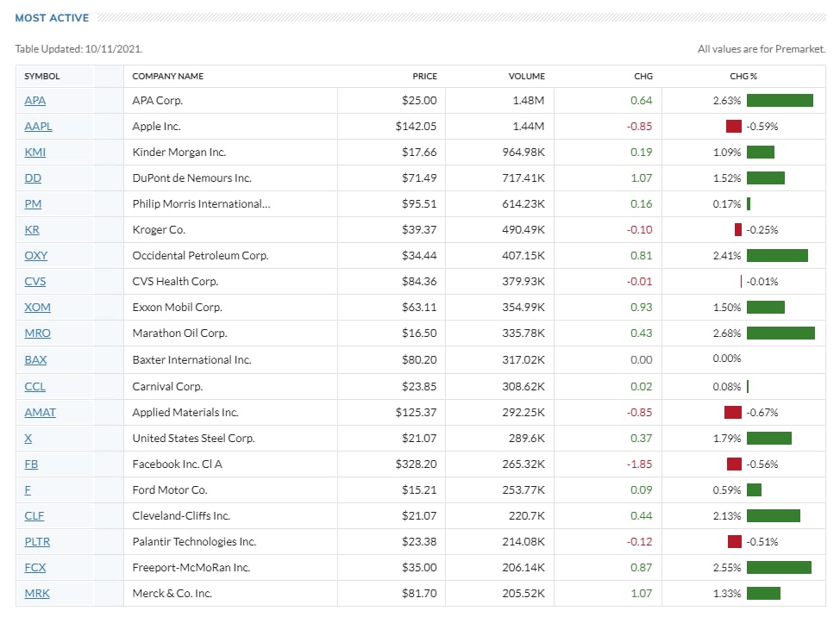The image size is (840, 617).
Task: Click the 490.49K volume for Kroger
Action: point(523,229)
